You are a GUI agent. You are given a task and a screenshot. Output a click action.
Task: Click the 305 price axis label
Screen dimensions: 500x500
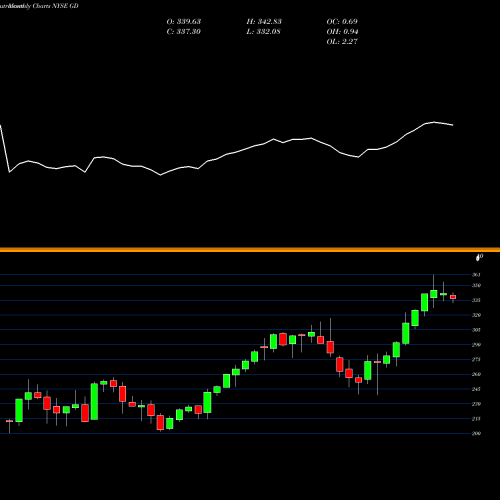(x=476, y=330)
